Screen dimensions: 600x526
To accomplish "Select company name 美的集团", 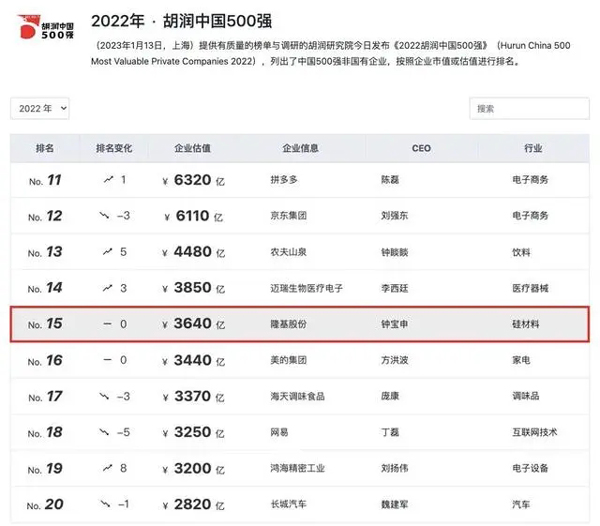I will (289, 360).
